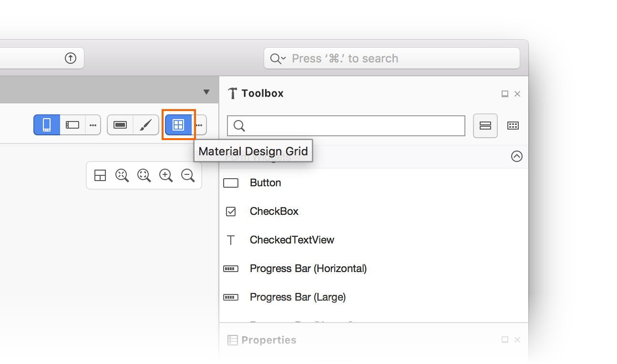
Task: Switch to landscape orientation icon
Action: click(72, 125)
